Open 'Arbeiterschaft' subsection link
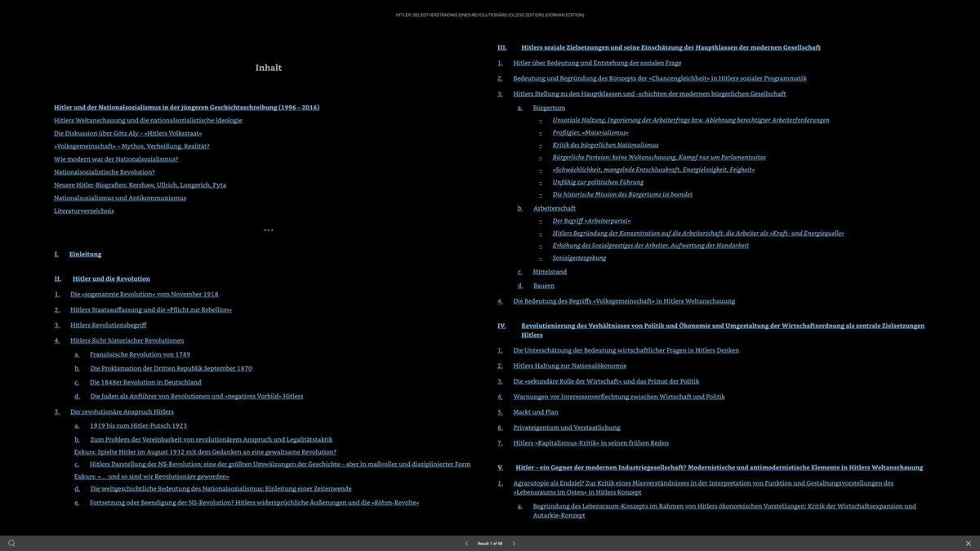Screen dimensions: 980x551 tap(555, 208)
